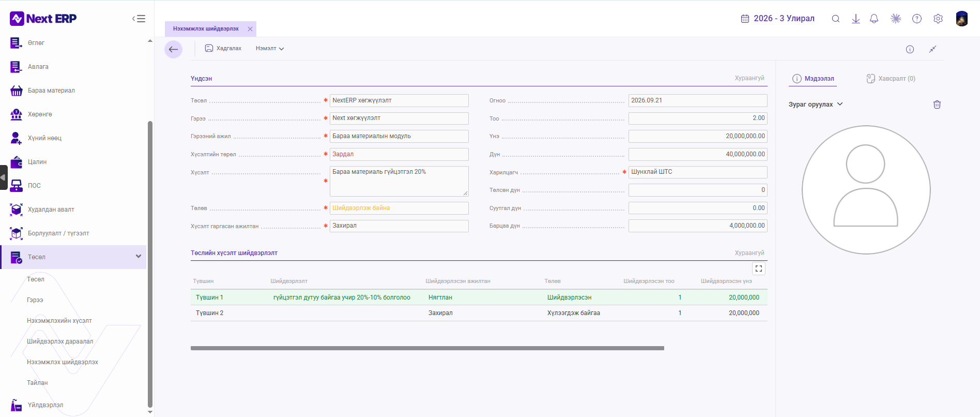Viewport: 980px width, 417px height.
Task: Expand the Зураг оруулах dropdown
Action: click(x=816, y=105)
